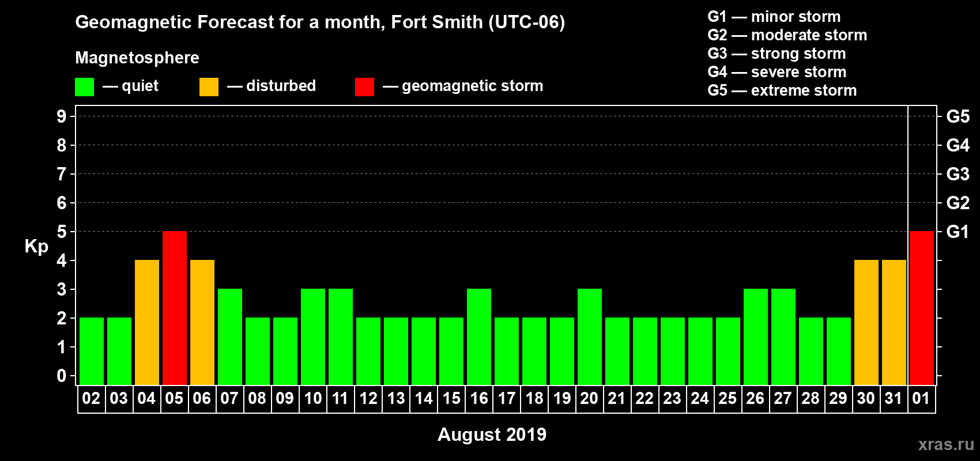Click the Kp value 9 axis label
The height and width of the screenshot is (461, 980).
tap(62, 116)
